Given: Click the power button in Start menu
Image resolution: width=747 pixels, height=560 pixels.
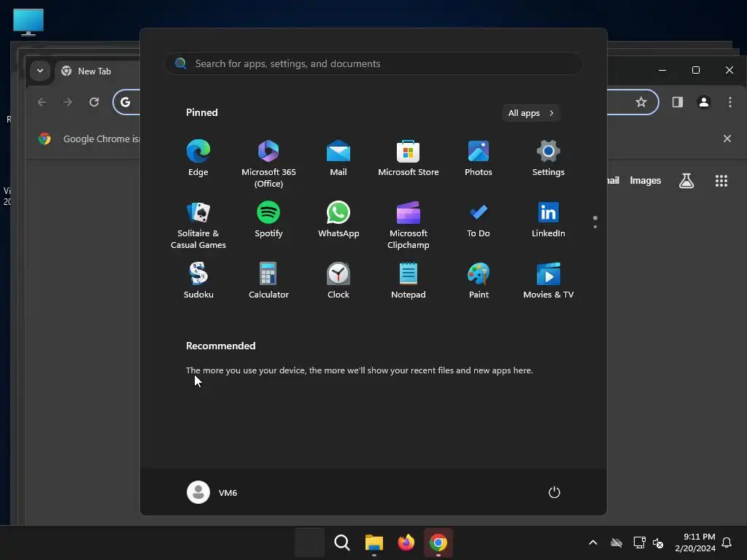Looking at the screenshot, I should click(x=554, y=492).
